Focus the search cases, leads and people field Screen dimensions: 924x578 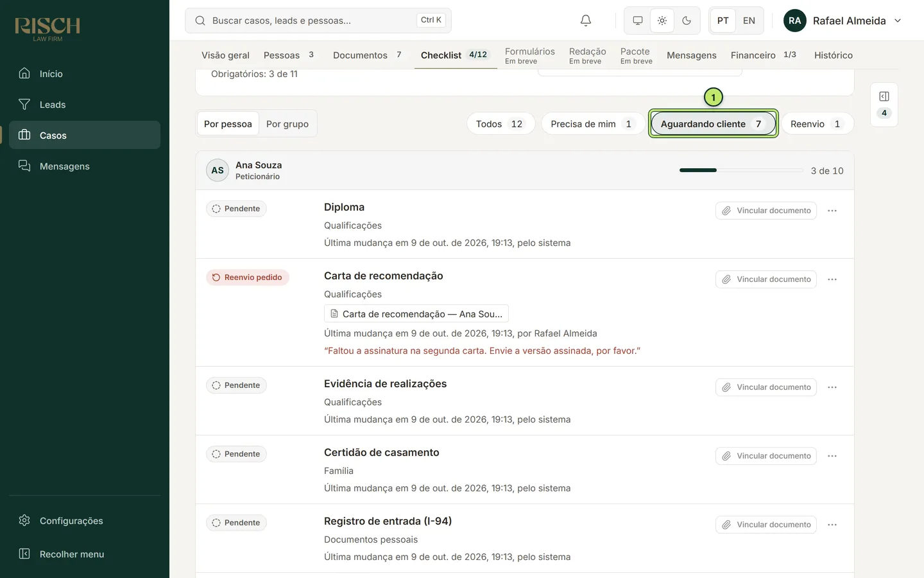(x=318, y=21)
